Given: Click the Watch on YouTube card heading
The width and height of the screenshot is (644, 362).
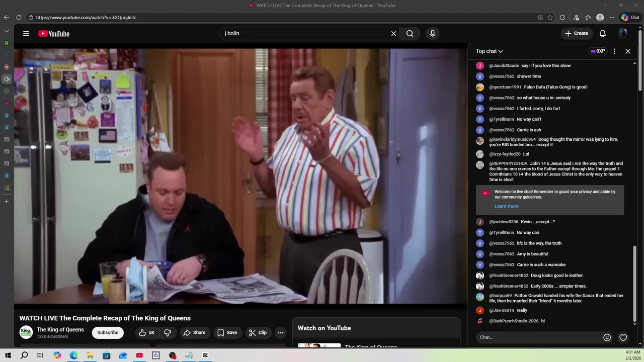Looking at the screenshot, I should [x=325, y=328].
